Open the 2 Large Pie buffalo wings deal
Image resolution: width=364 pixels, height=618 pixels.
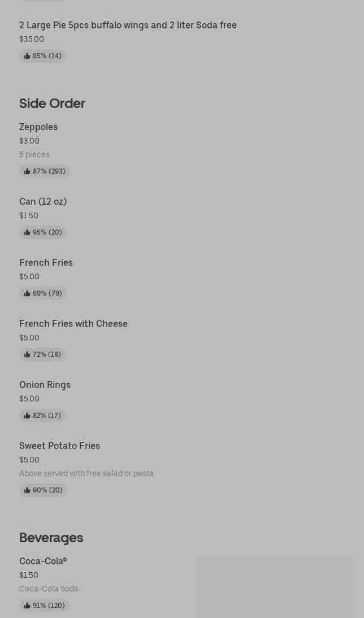coord(128,25)
